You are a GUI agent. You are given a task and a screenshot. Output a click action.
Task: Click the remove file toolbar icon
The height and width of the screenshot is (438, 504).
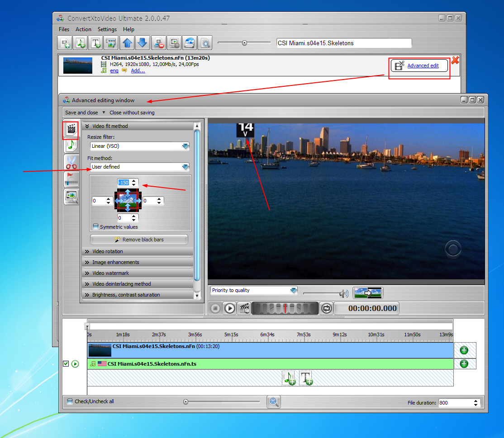click(x=158, y=42)
